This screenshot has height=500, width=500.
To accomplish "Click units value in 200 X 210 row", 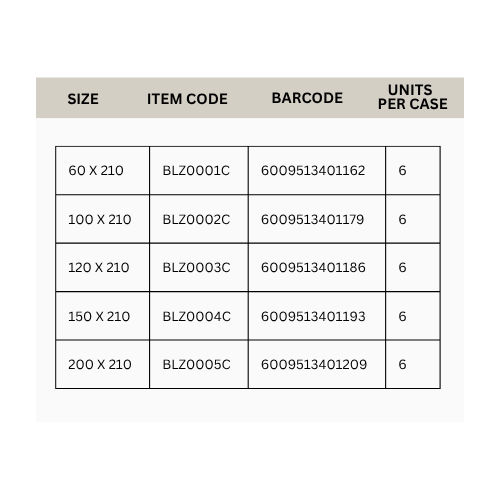I will [402, 364].
